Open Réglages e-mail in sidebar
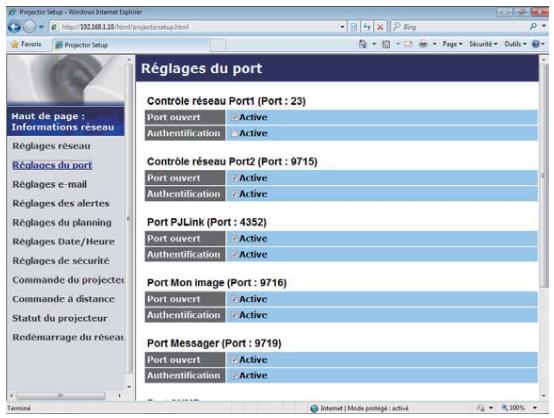The image size is (554, 418). coord(49,184)
